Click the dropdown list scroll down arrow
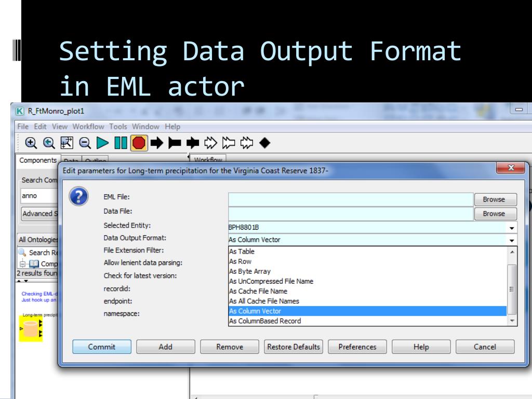 [x=512, y=321]
